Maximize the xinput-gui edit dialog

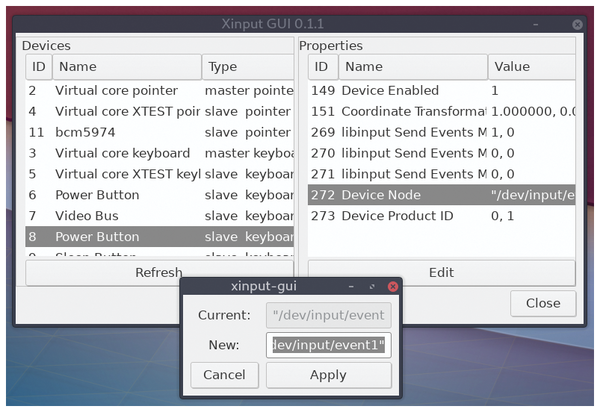point(372,287)
